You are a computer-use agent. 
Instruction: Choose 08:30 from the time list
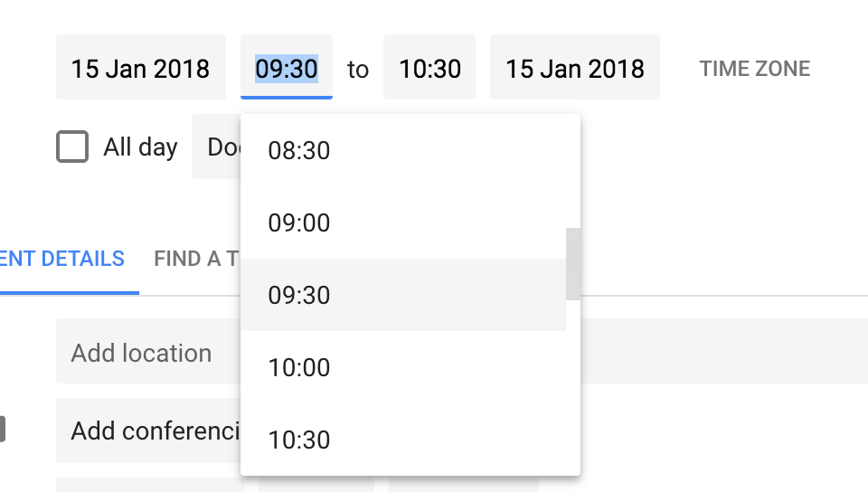click(x=299, y=151)
